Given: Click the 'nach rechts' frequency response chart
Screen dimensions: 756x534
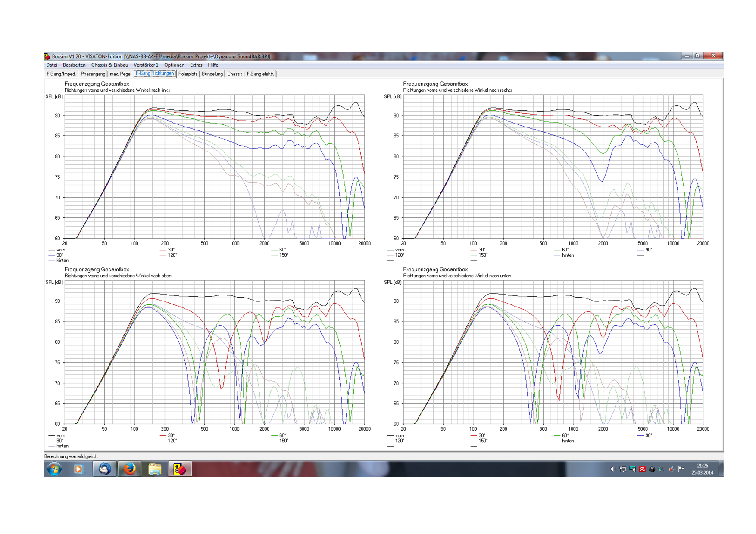Looking at the screenshot, I should pyautogui.click(x=553, y=166).
